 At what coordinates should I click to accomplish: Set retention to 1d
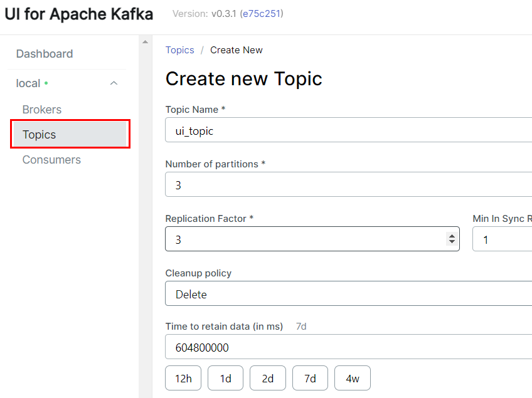[226, 378]
